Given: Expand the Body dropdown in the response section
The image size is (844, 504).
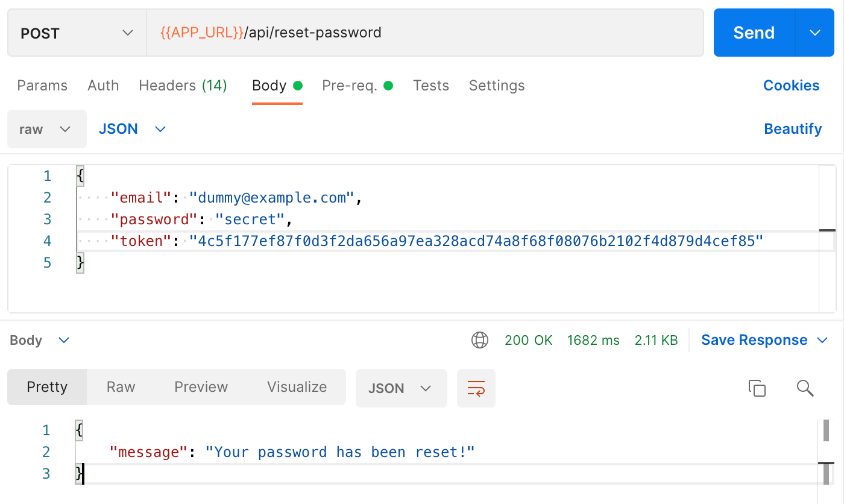Looking at the screenshot, I should tap(39, 339).
